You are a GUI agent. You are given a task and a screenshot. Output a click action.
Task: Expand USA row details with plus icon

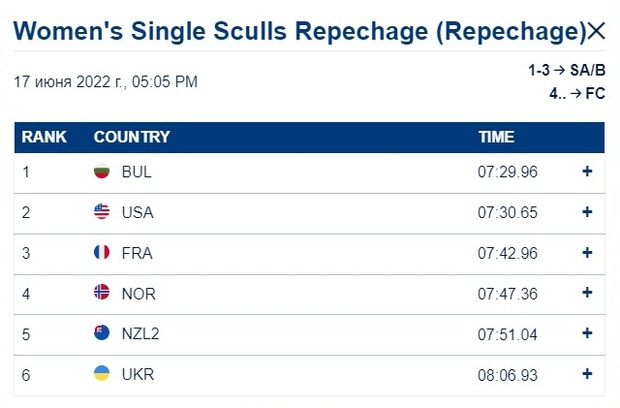click(587, 212)
